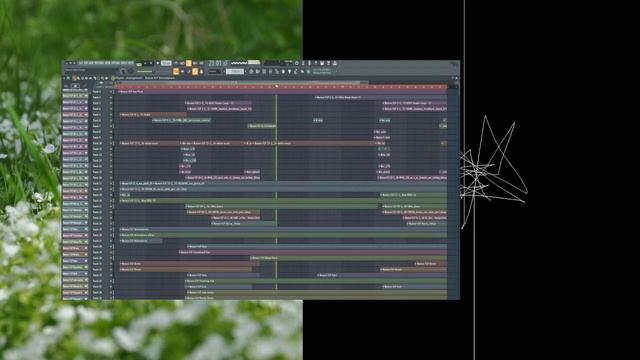Click the song time display
Viewport: 640px width, 360px height.
(218, 63)
